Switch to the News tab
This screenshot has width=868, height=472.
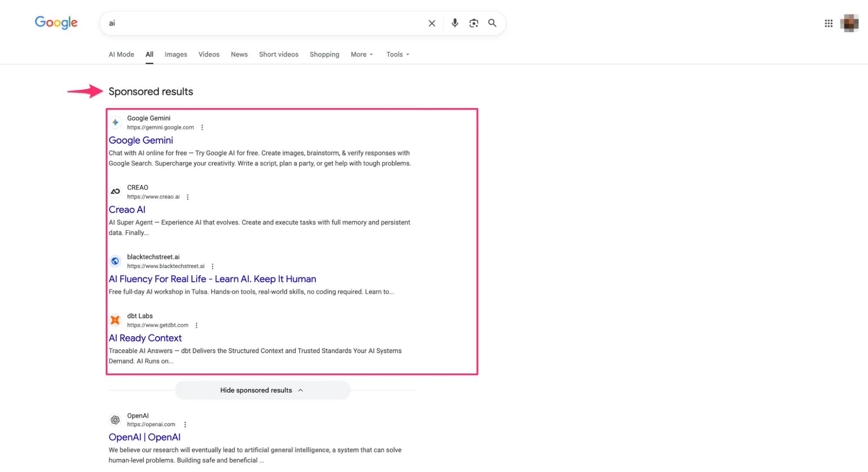click(239, 54)
